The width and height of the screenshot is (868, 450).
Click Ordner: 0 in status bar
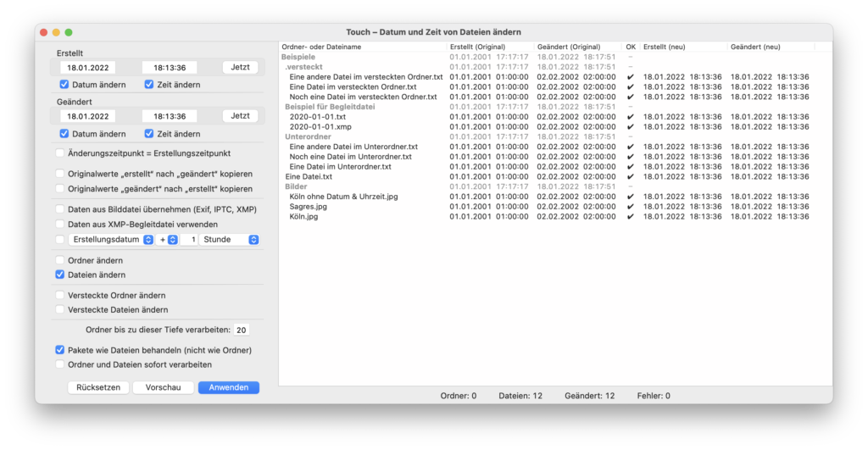tap(459, 396)
